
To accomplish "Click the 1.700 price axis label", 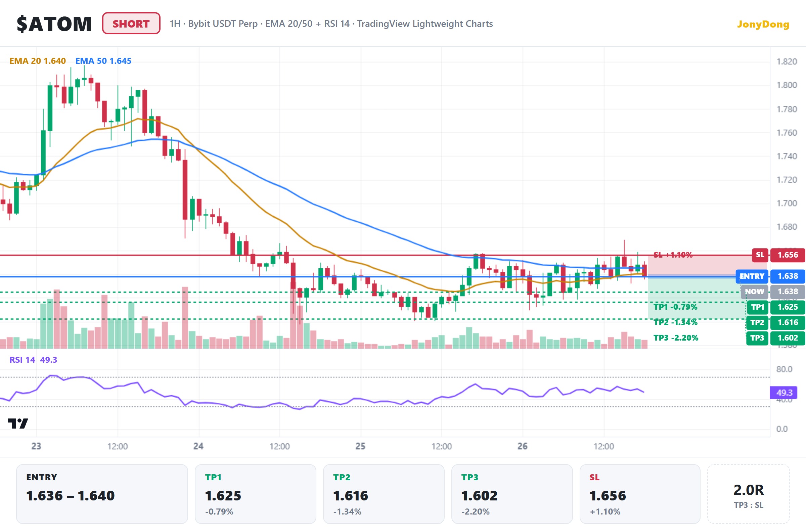I will 787,204.
